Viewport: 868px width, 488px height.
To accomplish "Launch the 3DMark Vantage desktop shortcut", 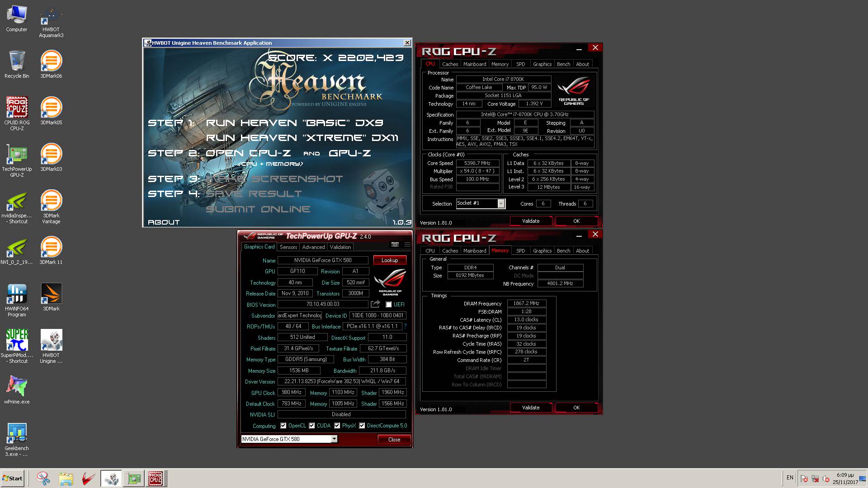I will pyautogui.click(x=51, y=206).
